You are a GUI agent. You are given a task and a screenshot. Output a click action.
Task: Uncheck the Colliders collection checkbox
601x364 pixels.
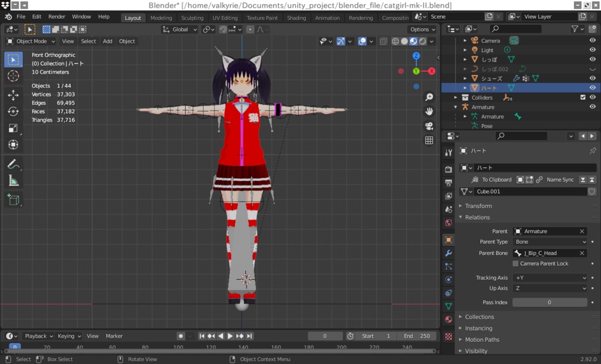[x=583, y=97]
